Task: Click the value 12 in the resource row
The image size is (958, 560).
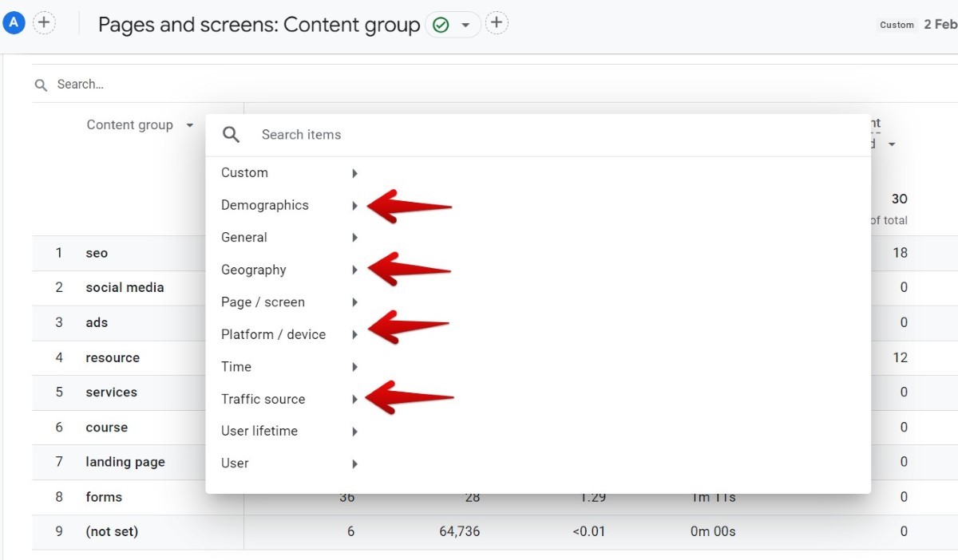Action: coord(901,358)
